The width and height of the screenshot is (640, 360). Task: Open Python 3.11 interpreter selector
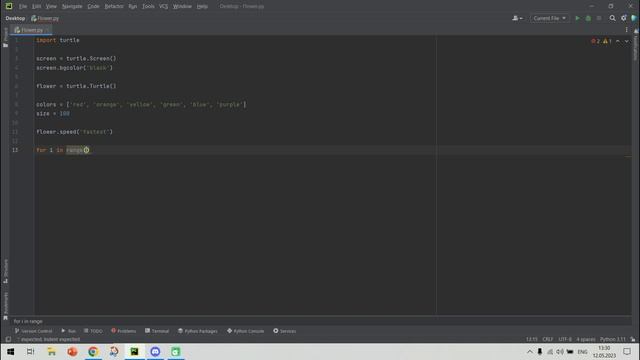pyautogui.click(x=613, y=339)
